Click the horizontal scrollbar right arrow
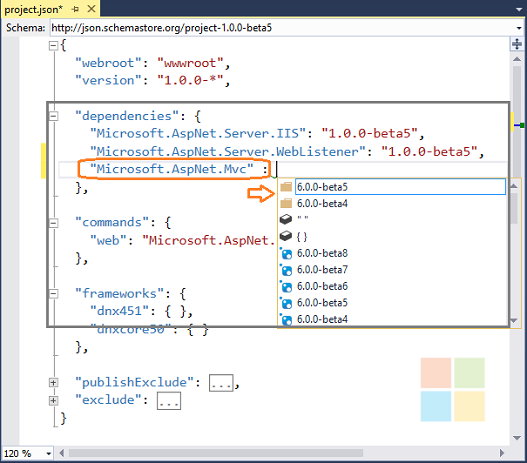The width and height of the screenshot is (527, 463). 502,453
